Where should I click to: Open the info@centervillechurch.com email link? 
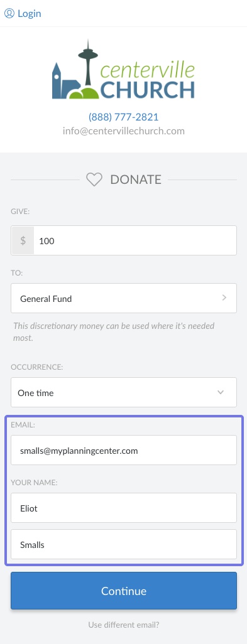(123, 131)
